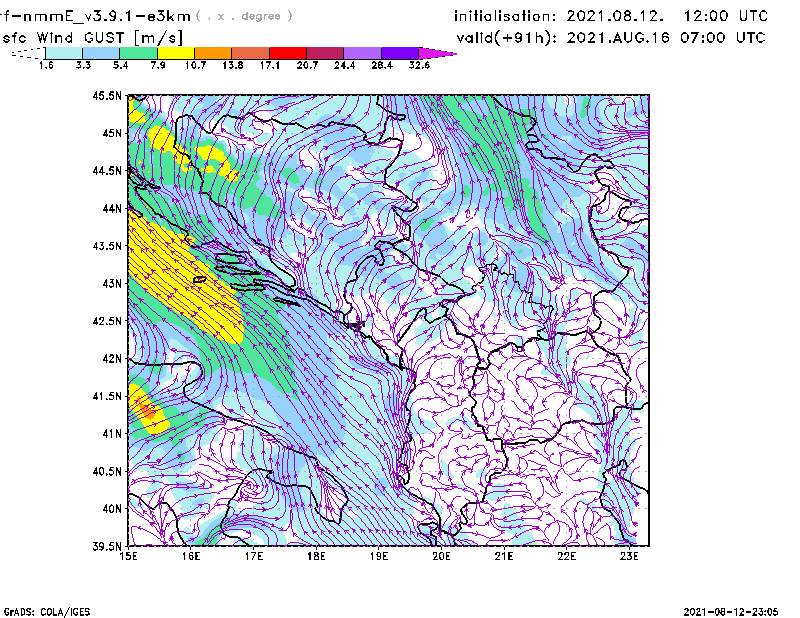Click the legend value '5.4'
Screen dimensions: 800x618
[120, 65]
